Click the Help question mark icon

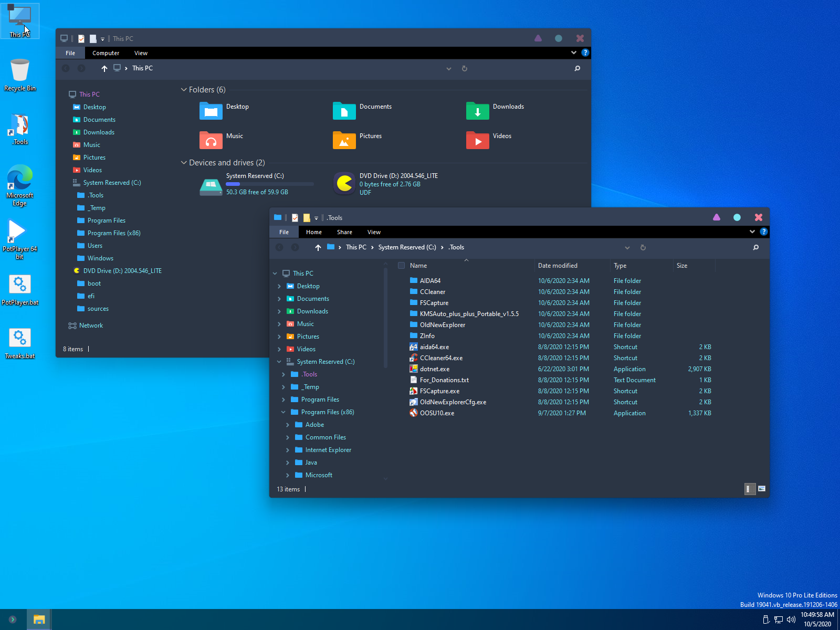764,232
